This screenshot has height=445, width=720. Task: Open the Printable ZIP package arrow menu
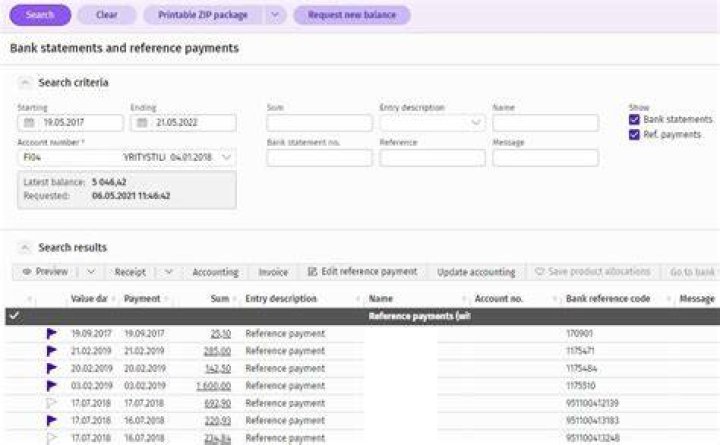275,15
